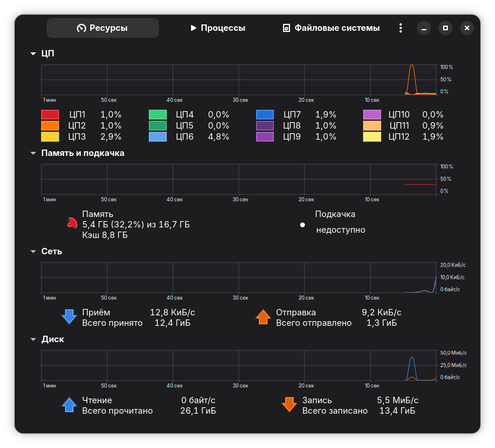
Task: Click the Подкачка swap indicator icon
Action: click(302, 225)
